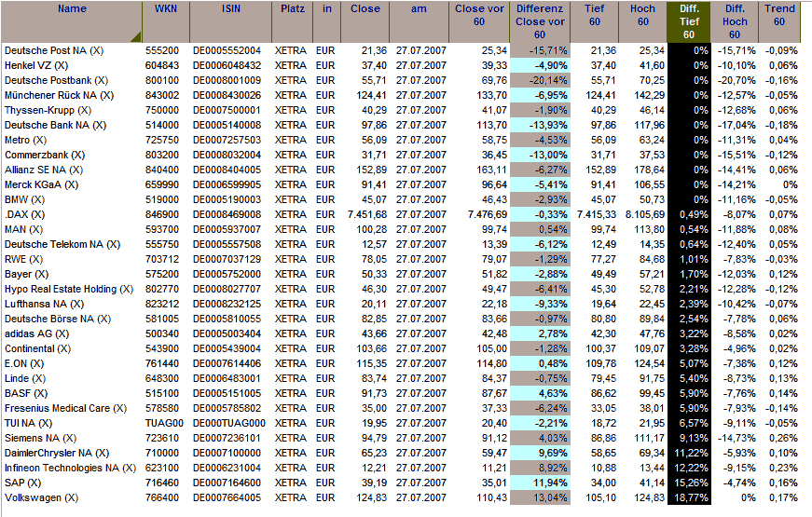
Task: Click Diff. Tief cell 15,26%
Action: (x=691, y=483)
